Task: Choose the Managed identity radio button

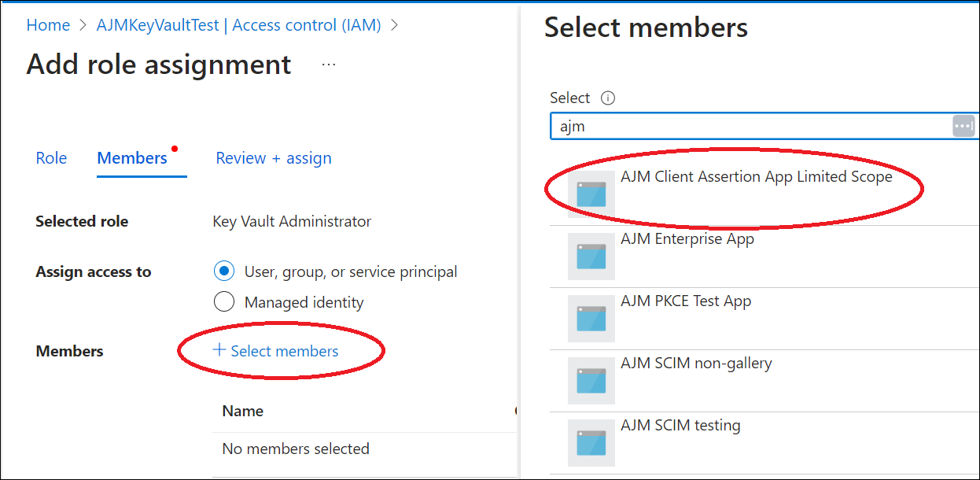Action: click(x=224, y=302)
